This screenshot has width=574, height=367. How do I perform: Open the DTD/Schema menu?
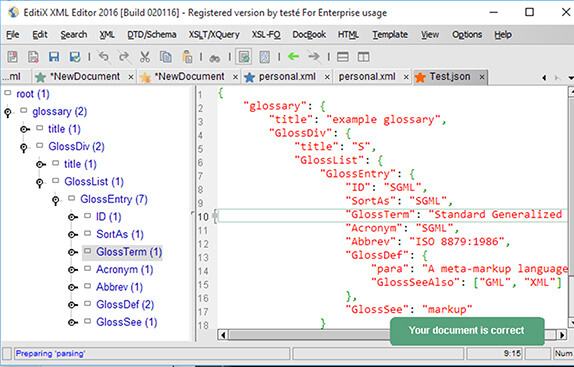(x=152, y=35)
